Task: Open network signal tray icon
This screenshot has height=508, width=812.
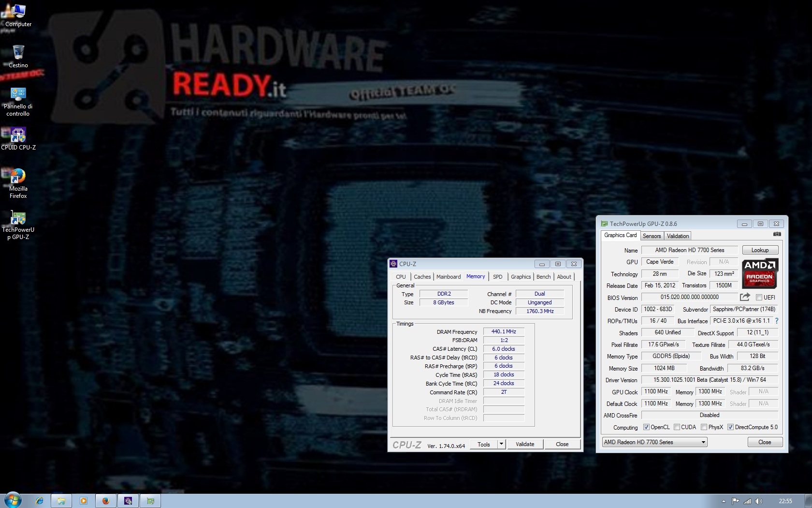Action: click(747, 501)
